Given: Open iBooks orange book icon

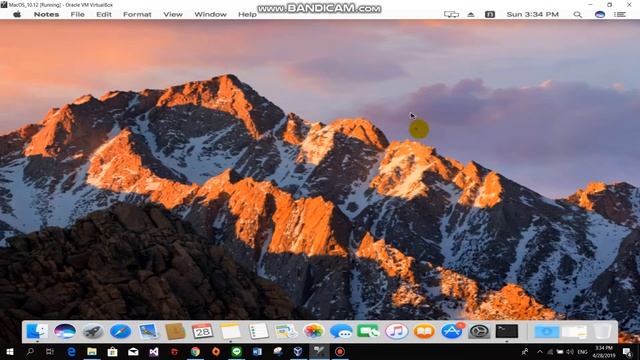Looking at the screenshot, I should coord(424,331).
